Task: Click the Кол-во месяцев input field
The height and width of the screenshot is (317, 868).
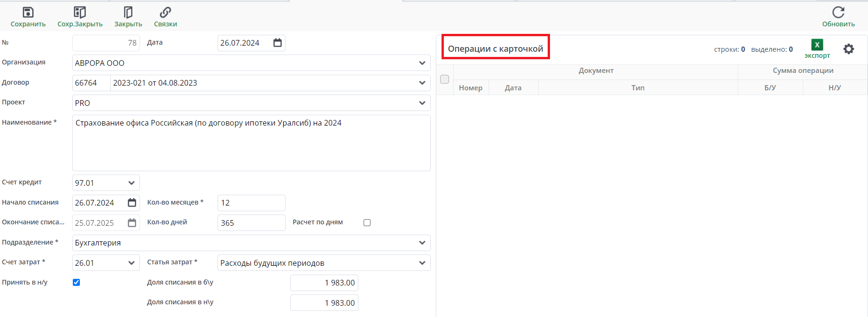Action: tap(251, 203)
